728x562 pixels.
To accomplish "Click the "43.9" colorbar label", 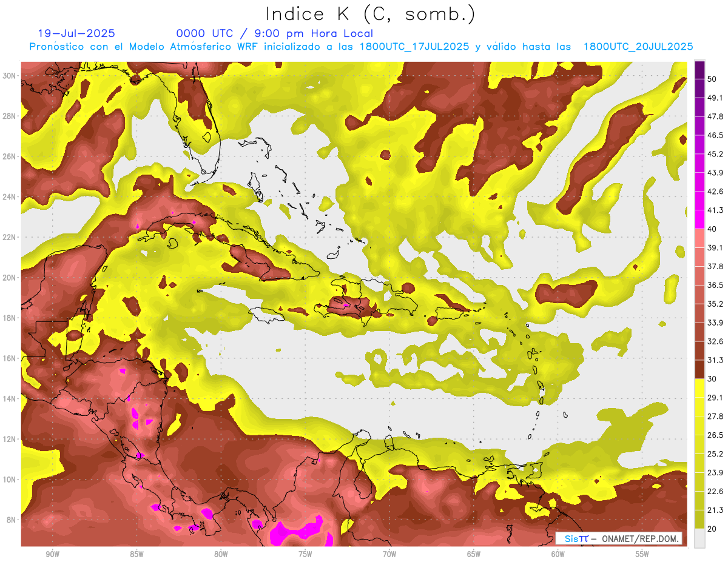I will (x=715, y=173).
